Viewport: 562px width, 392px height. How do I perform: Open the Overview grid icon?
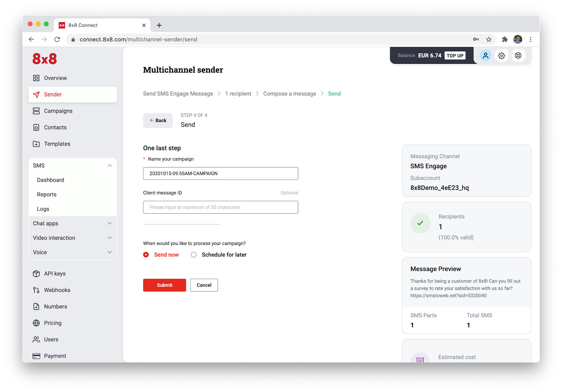[36, 78]
